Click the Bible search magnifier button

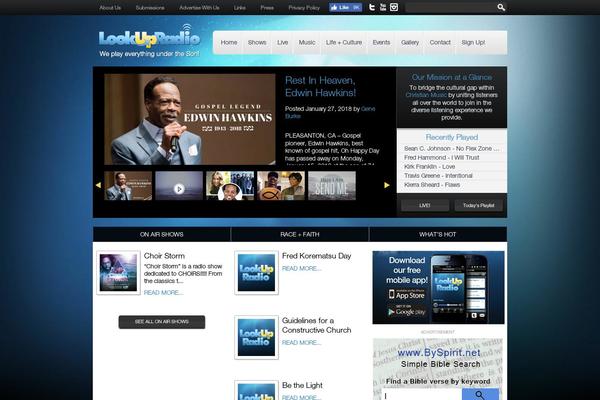480,395
